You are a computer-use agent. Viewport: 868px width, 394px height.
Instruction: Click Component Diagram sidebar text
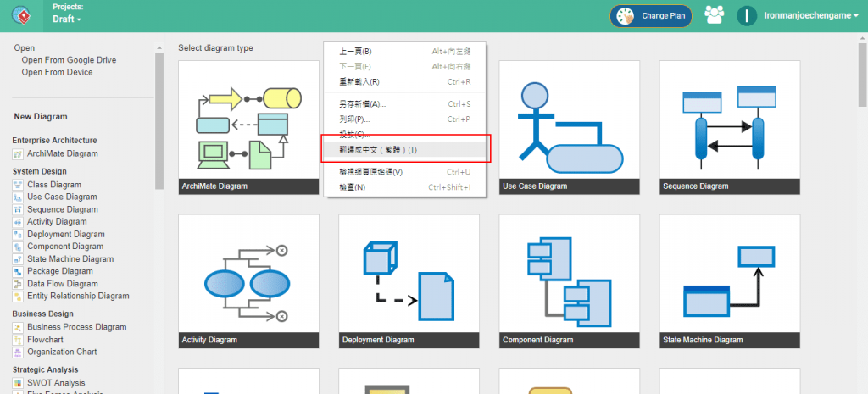coord(65,247)
